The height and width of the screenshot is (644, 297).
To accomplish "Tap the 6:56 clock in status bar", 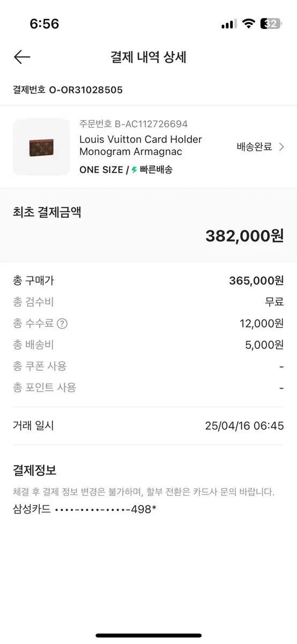I will click(44, 24).
